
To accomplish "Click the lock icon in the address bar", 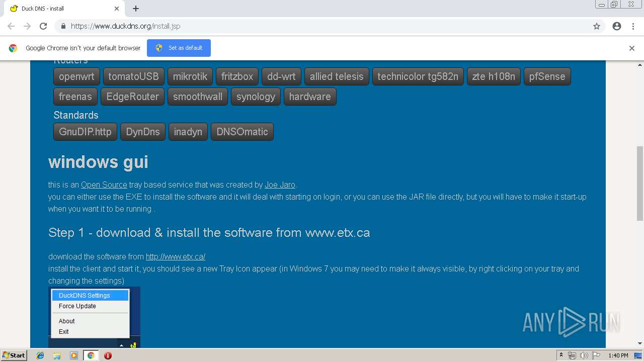I will point(63,26).
